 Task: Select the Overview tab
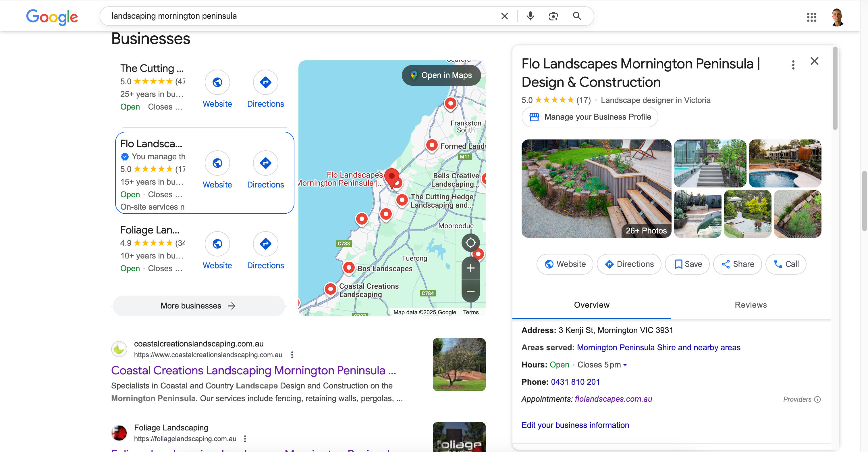[x=591, y=304]
